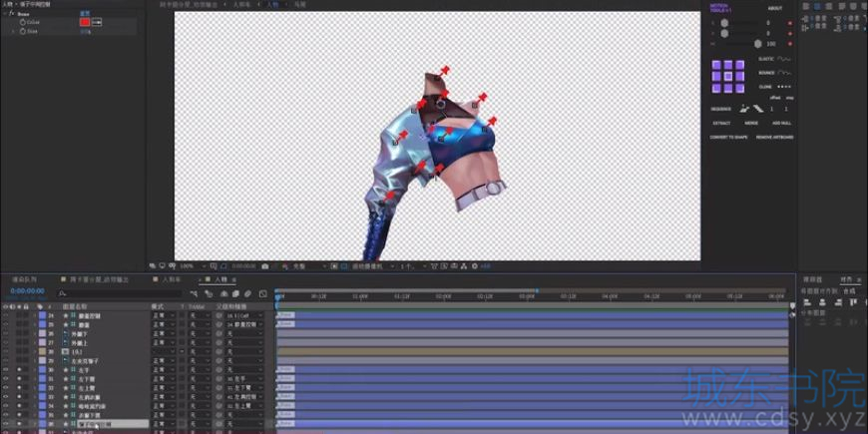
Task: Click MERGE button in Motion Tools
Action: [751, 123]
